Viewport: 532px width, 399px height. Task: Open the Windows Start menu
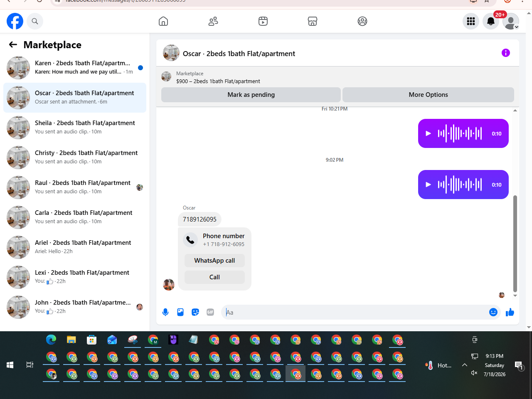(10, 365)
